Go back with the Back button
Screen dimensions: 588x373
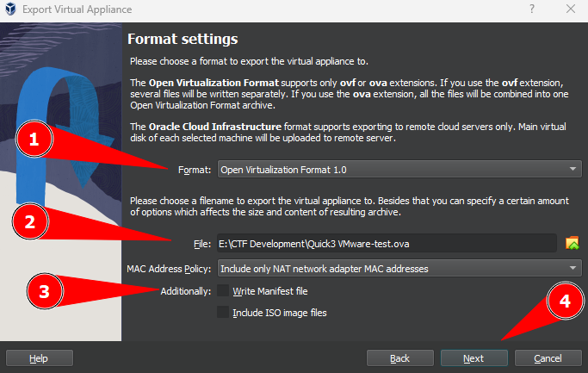click(x=399, y=357)
